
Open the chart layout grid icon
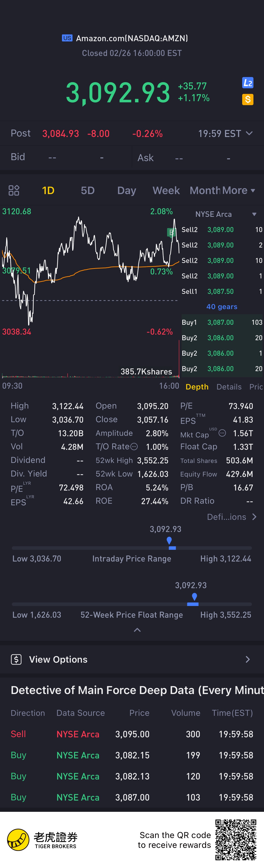14,190
